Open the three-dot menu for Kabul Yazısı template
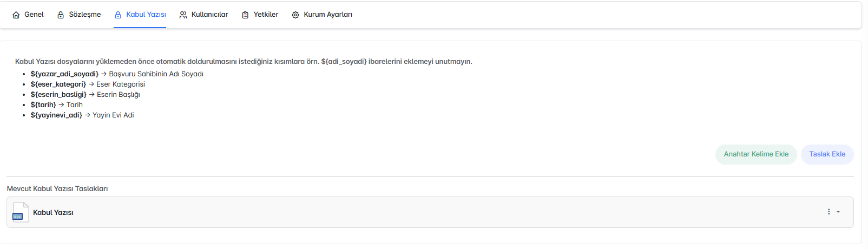868x249 pixels. click(x=828, y=212)
